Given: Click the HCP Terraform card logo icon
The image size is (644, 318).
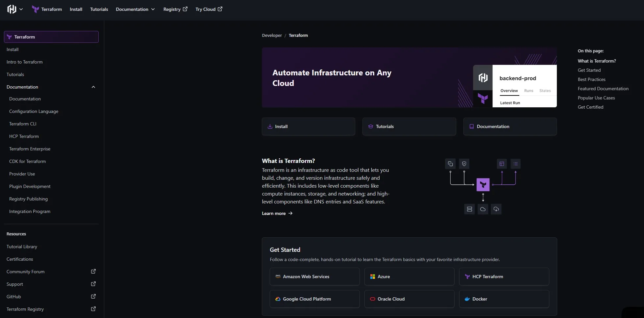Looking at the screenshot, I should pyautogui.click(x=467, y=277).
